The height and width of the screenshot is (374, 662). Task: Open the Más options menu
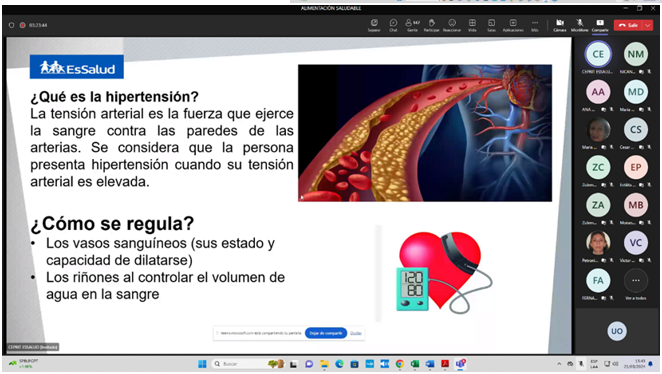pyautogui.click(x=534, y=25)
